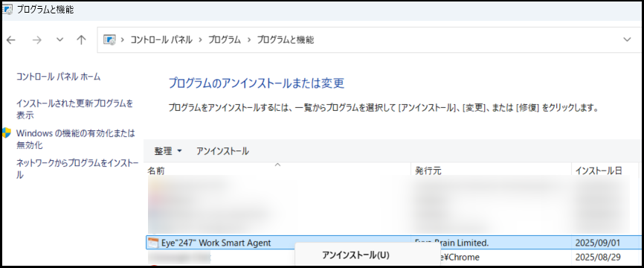This screenshot has width=644, height=268.
Task: Open コントロール パネル ホーム link
Action: [58, 77]
